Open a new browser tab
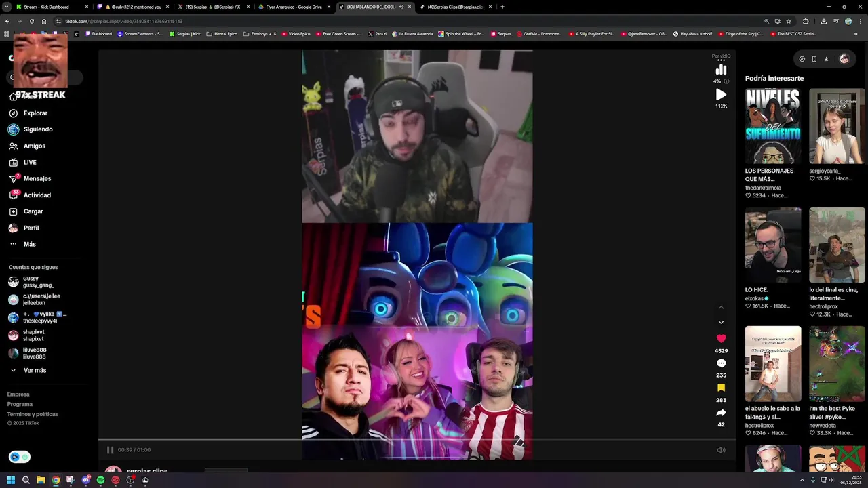Screen dimensions: 868x488 tap(502, 7)
